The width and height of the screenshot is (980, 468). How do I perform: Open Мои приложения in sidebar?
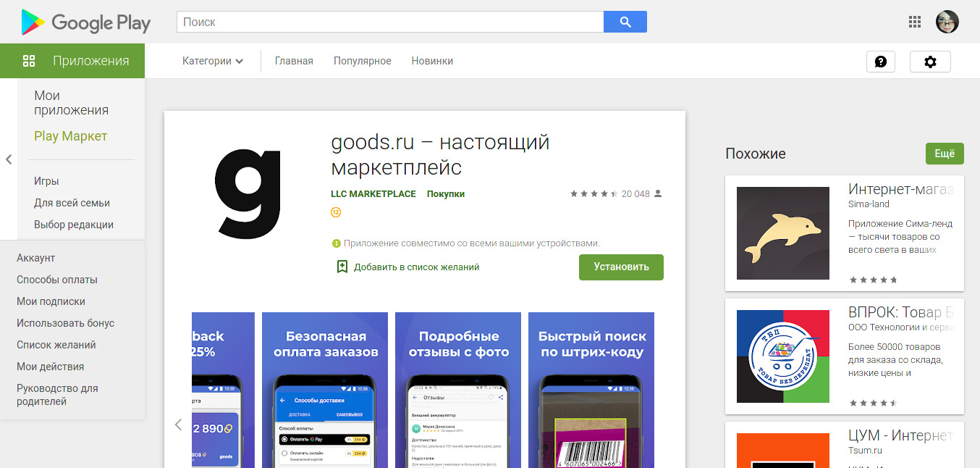tap(71, 103)
